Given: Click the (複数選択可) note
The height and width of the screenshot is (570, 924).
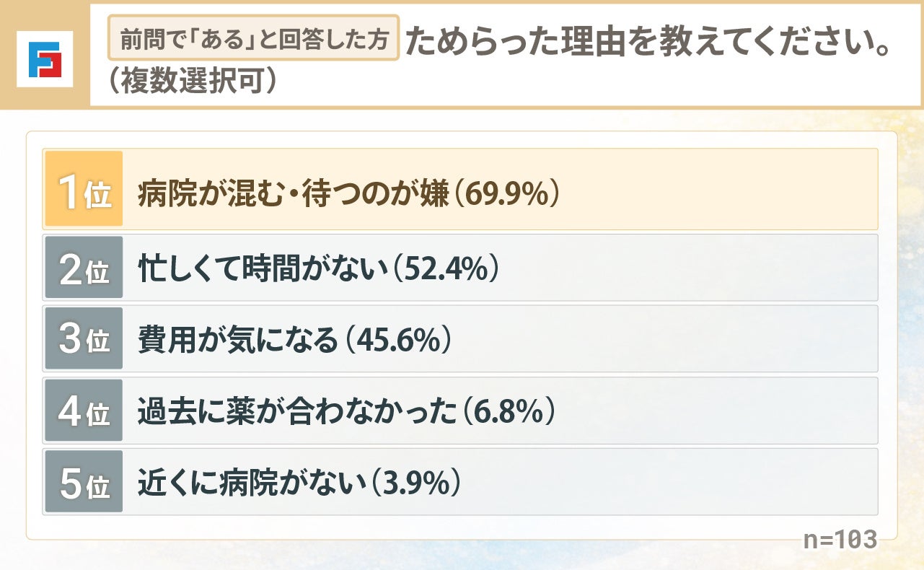Looking at the screenshot, I should (190, 81).
